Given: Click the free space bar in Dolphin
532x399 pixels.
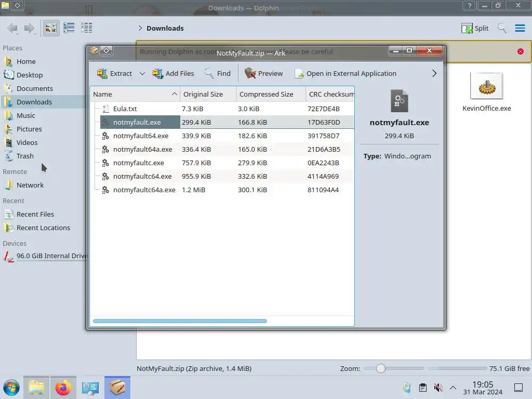Looking at the screenshot, I should [x=457, y=368].
